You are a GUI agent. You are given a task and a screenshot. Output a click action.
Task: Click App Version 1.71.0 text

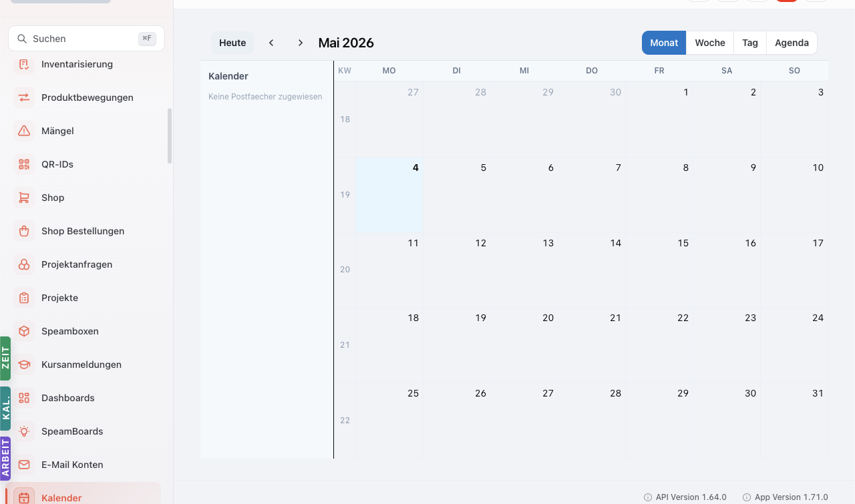[x=792, y=497]
